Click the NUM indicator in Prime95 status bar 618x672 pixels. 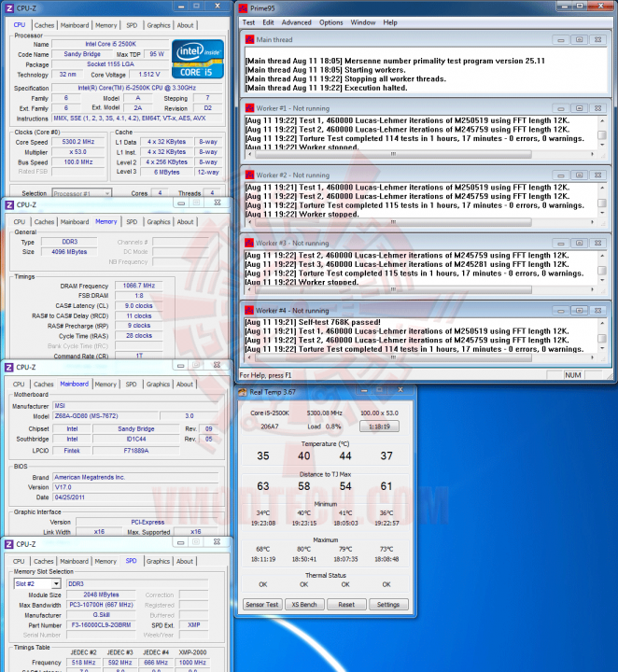[x=572, y=375]
